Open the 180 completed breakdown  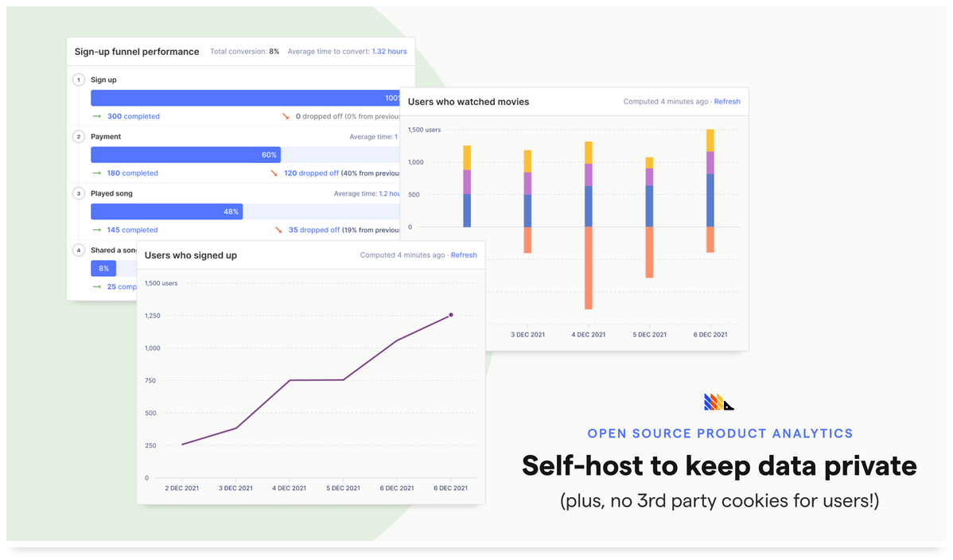pyautogui.click(x=132, y=173)
